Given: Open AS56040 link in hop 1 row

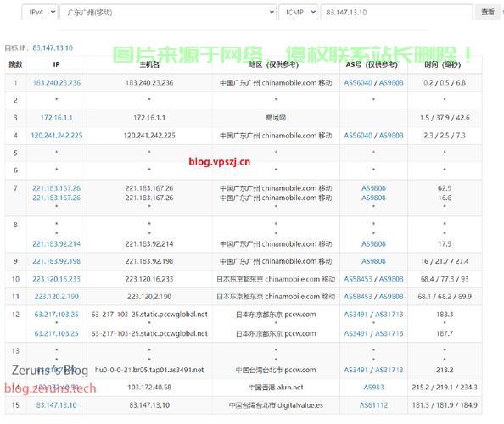Looking at the screenshot, I should 358,82.
